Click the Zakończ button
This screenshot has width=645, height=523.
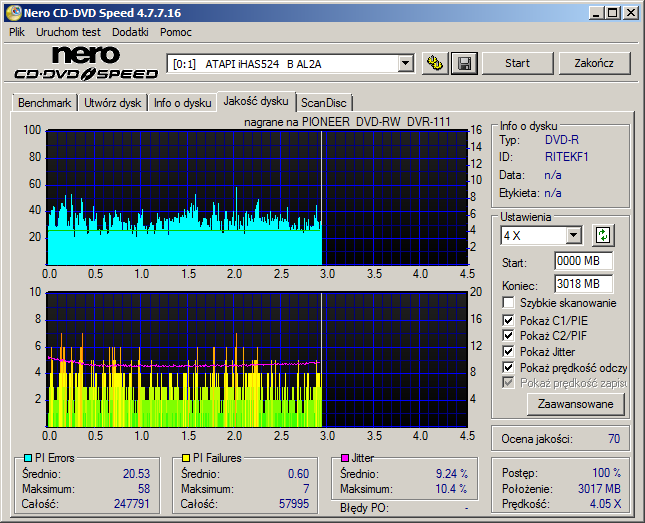(x=594, y=63)
